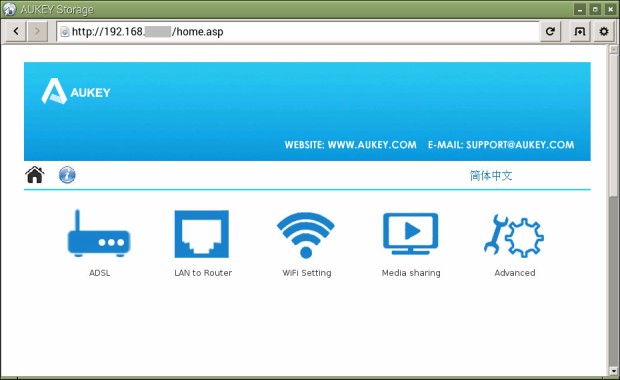Open the browser bookmarks button
Screen dimensions: 620x380
pos(580,31)
